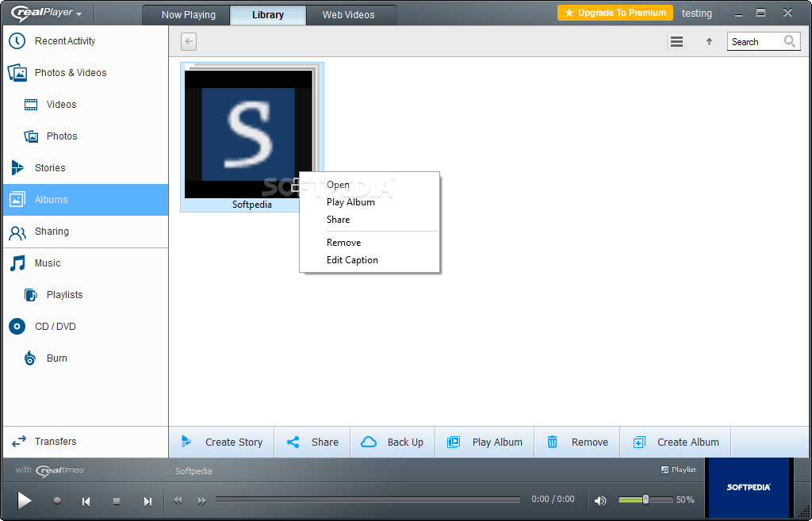Switch to the Web Videos tab
The height and width of the screenshot is (521, 812).
pyautogui.click(x=349, y=14)
